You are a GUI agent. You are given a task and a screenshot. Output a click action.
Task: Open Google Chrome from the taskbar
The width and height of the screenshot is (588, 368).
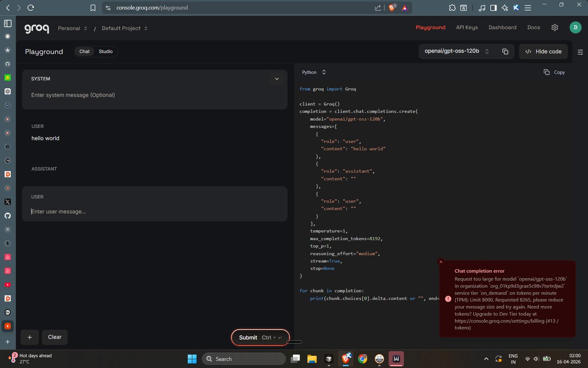click(363, 359)
